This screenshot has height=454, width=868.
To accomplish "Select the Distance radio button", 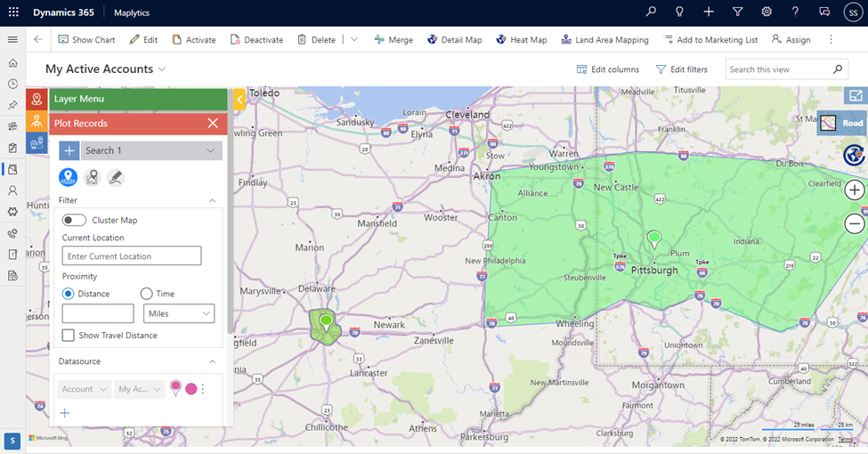I will coord(68,294).
